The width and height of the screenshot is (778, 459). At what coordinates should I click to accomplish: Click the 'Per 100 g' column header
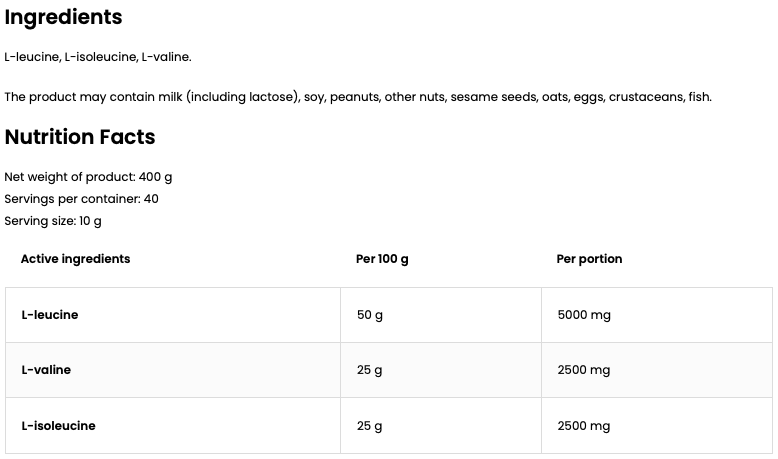click(x=382, y=259)
